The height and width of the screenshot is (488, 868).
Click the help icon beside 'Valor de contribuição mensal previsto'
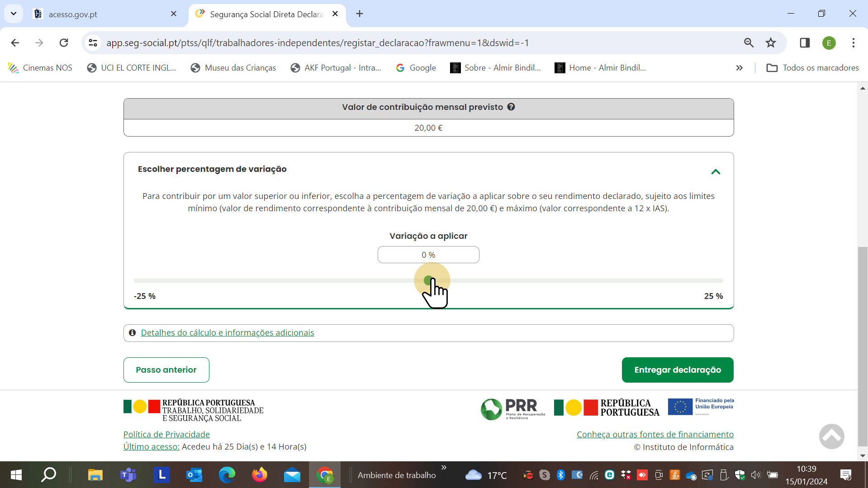click(x=511, y=107)
